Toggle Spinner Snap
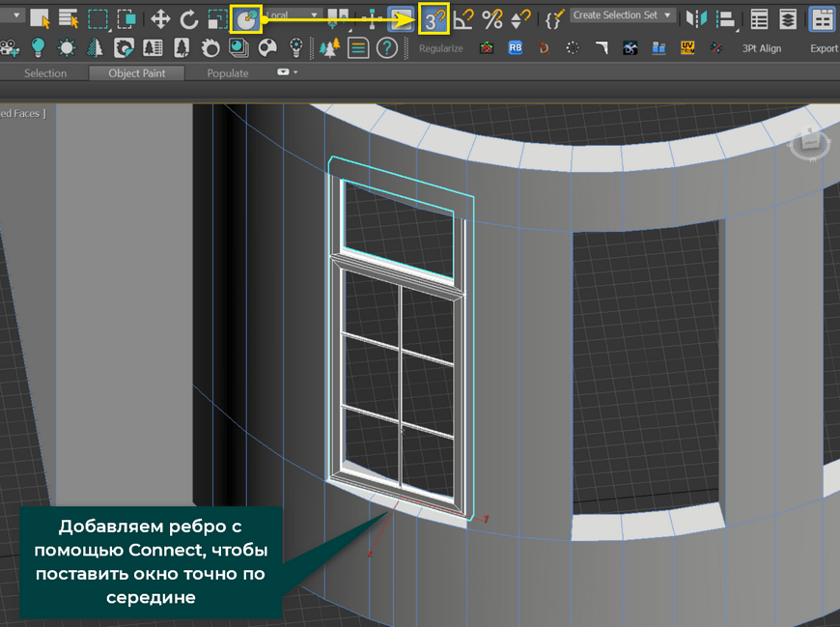840x627 pixels. coord(520,18)
